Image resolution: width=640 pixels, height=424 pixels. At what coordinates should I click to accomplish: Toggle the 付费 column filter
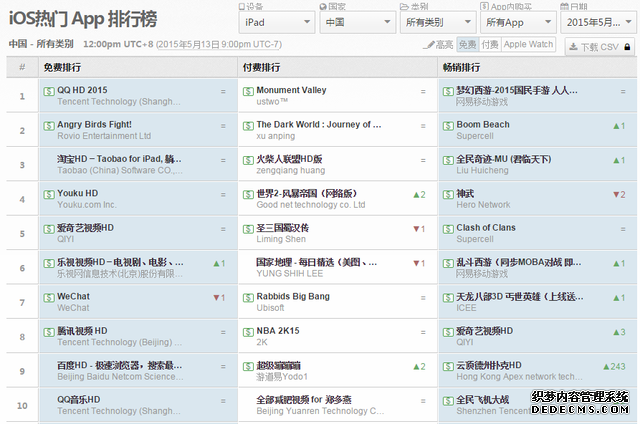coord(490,44)
